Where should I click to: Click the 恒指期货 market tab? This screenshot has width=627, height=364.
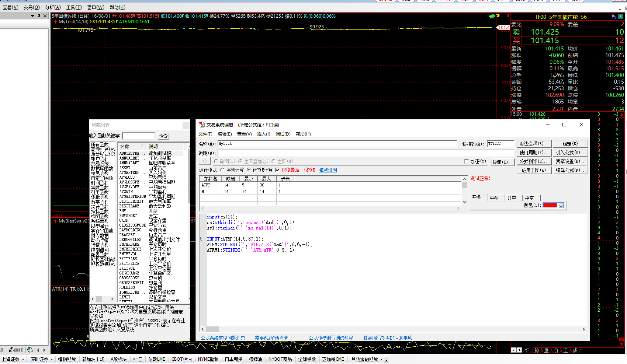pyautogui.click(x=67, y=359)
